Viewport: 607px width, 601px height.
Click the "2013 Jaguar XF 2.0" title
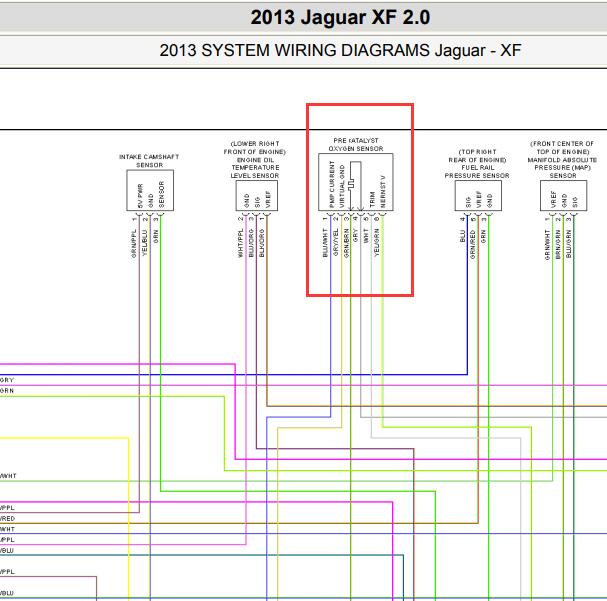click(x=340, y=17)
